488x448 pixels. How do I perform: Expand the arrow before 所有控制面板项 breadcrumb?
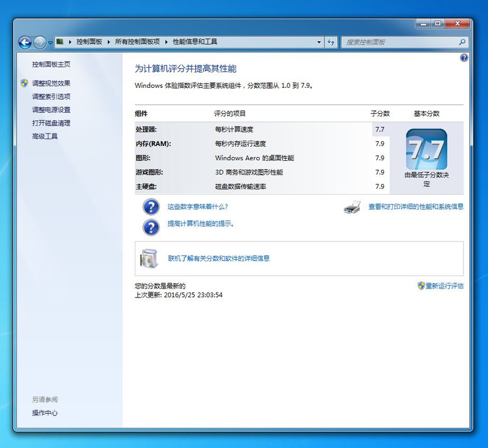(x=109, y=42)
